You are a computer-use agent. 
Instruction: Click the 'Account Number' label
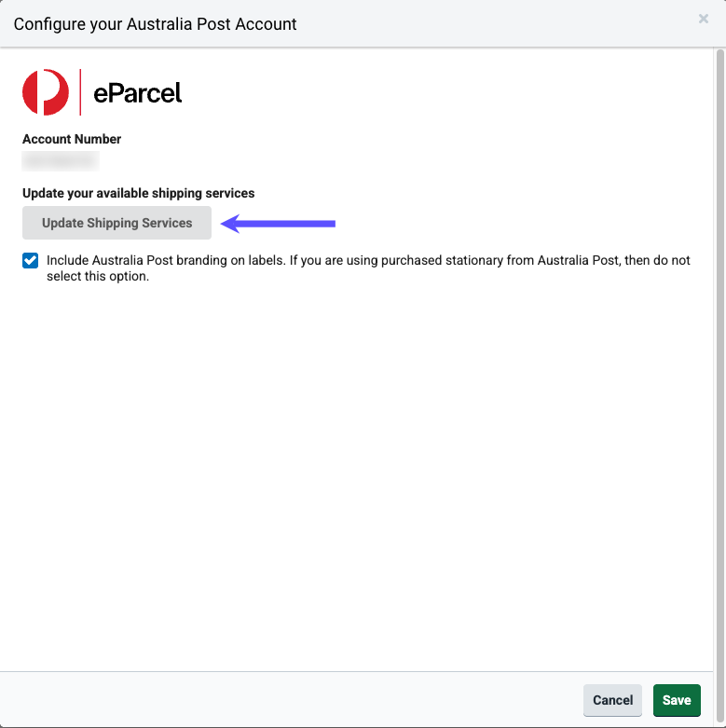tap(72, 139)
